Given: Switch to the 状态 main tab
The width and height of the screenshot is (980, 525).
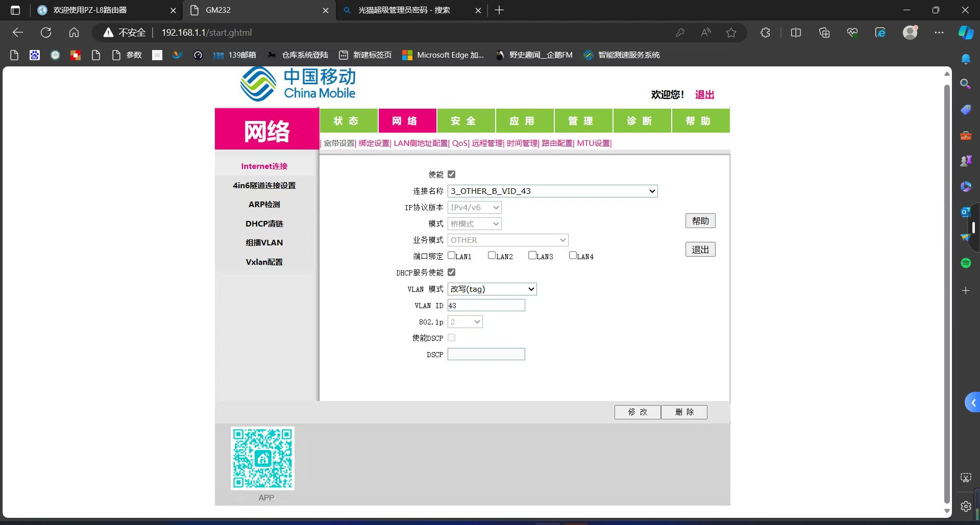Looking at the screenshot, I should click(x=349, y=121).
